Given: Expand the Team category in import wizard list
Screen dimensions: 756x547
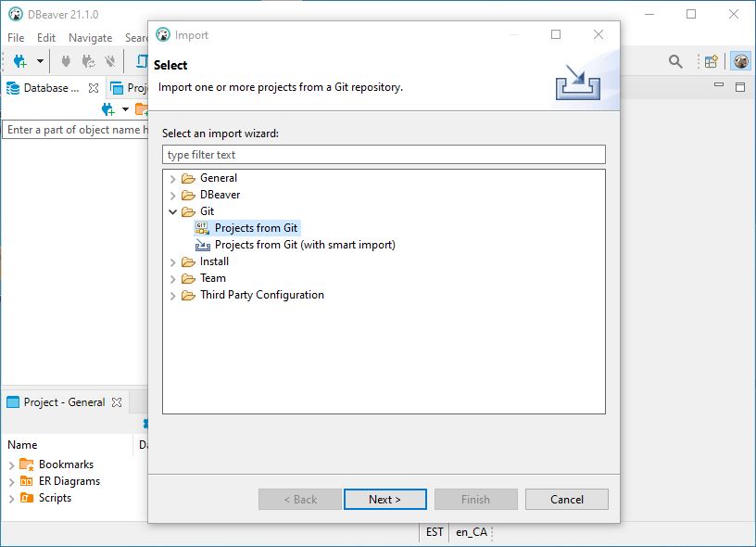Looking at the screenshot, I should [173, 279].
